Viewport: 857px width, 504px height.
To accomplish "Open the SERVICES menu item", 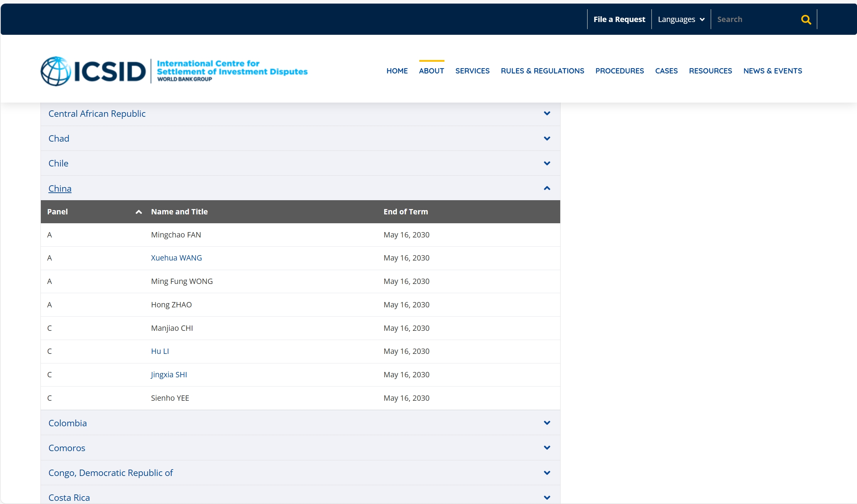I will pyautogui.click(x=472, y=71).
